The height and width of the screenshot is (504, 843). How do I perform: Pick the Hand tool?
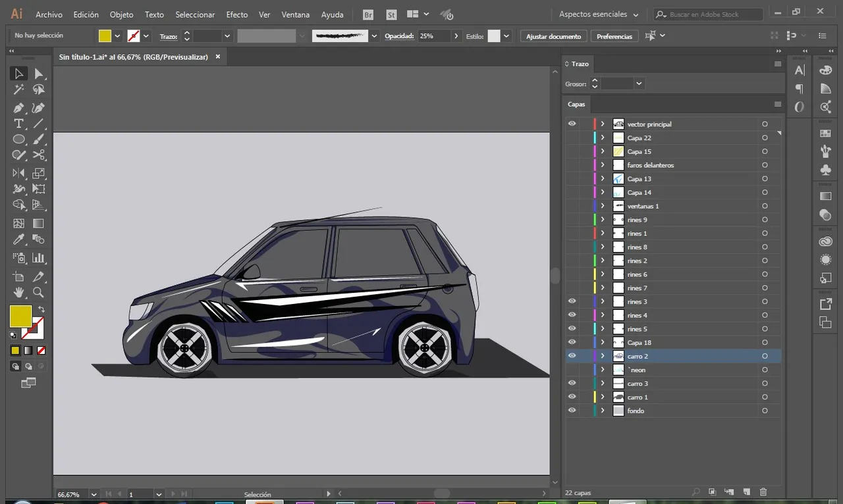pos(18,292)
